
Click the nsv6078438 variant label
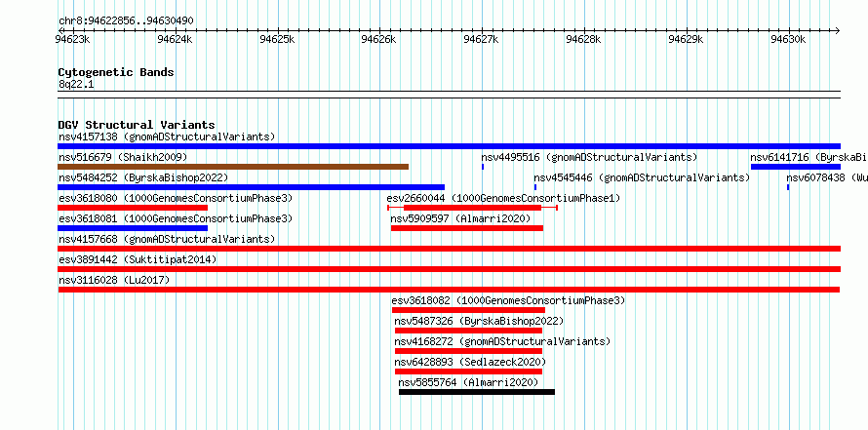(x=827, y=177)
